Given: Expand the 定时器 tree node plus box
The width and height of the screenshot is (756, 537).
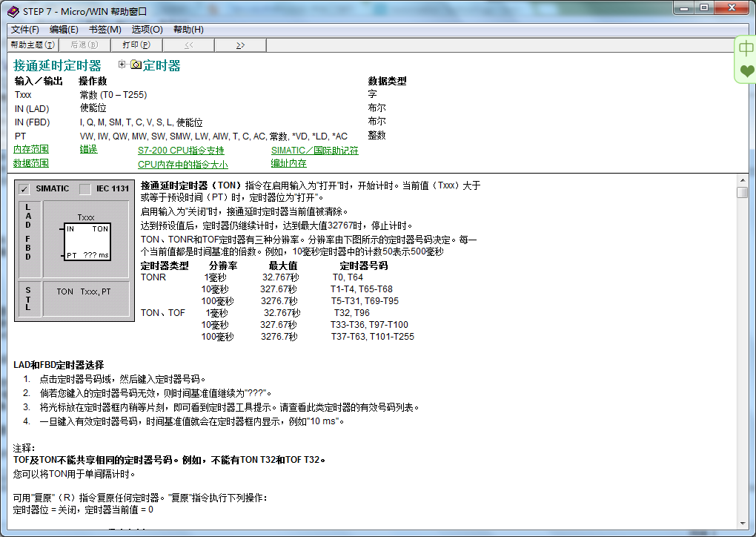Looking at the screenshot, I should point(122,65).
